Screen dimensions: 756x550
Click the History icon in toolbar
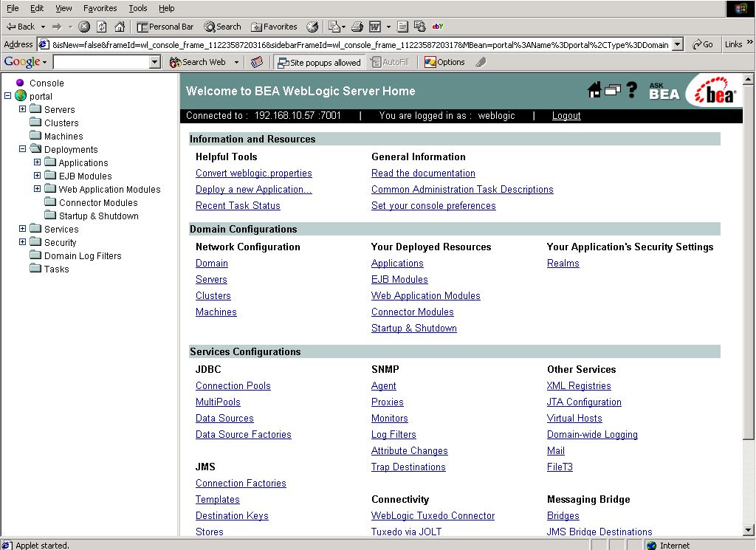(312, 27)
